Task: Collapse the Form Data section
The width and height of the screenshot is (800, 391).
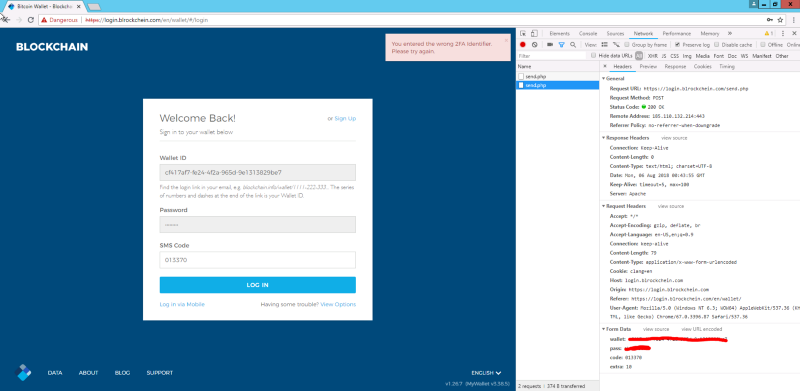Action: [x=618, y=329]
